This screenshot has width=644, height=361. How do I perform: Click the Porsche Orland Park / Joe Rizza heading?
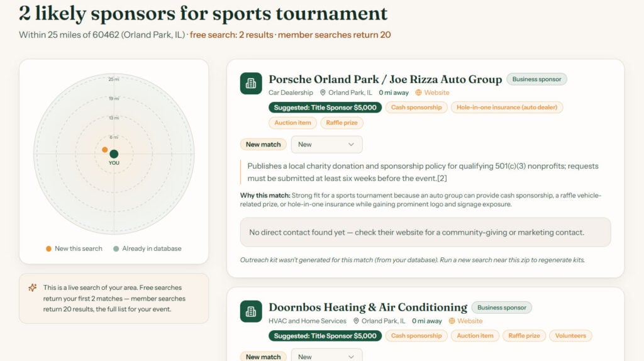pyautogui.click(x=386, y=79)
